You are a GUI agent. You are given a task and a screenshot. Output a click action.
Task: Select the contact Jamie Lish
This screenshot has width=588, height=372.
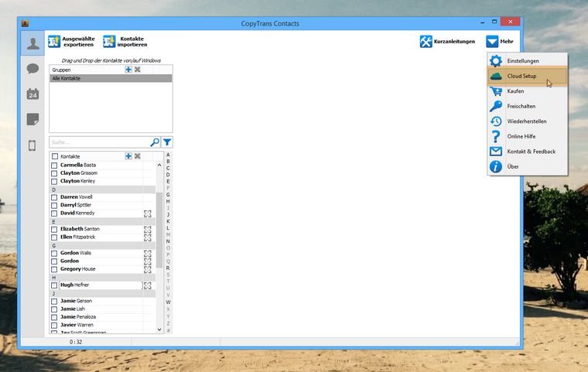73,309
